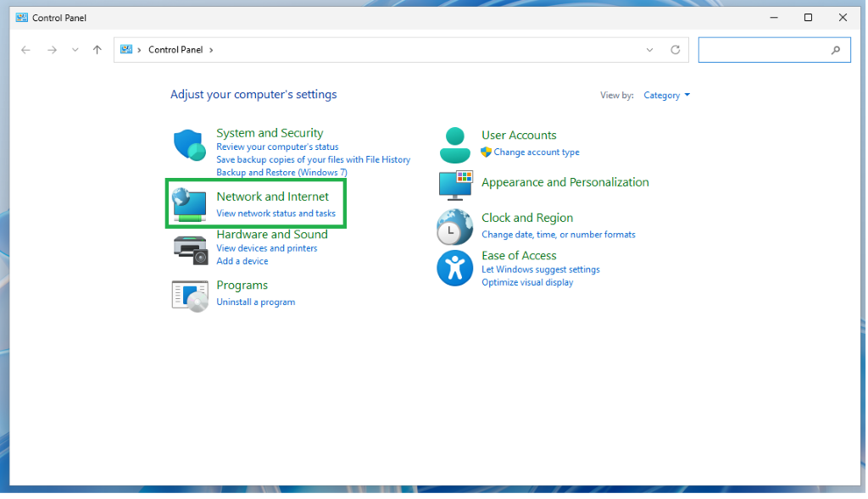This screenshot has width=868, height=499.
Task: Open the Clock and Region heading
Action: click(527, 218)
